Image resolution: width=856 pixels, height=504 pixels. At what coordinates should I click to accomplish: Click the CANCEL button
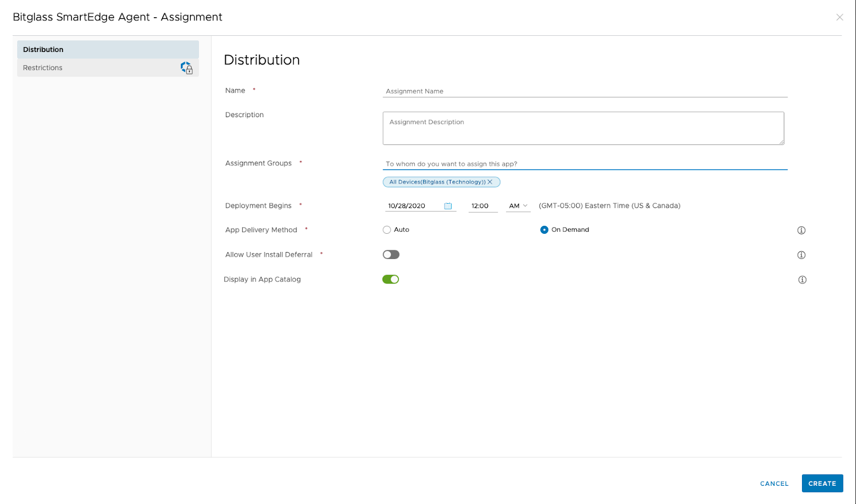tap(774, 484)
